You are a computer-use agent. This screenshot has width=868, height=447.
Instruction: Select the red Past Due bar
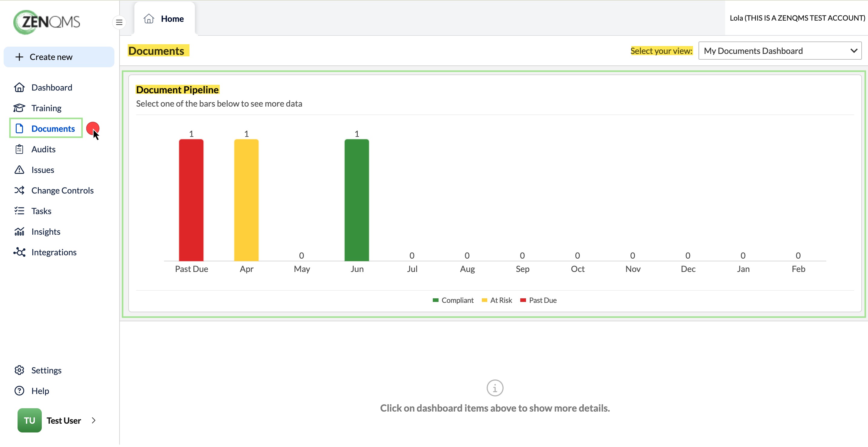click(191, 200)
